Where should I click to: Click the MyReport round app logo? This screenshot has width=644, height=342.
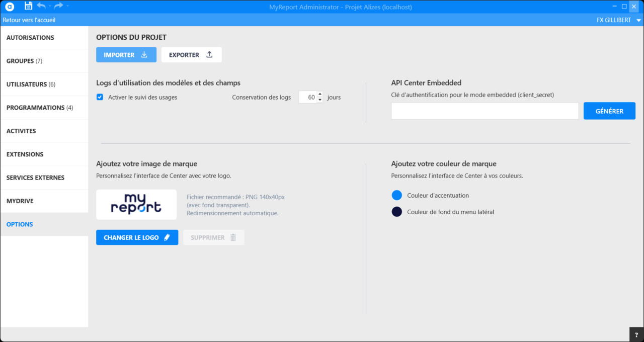click(x=10, y=7)
